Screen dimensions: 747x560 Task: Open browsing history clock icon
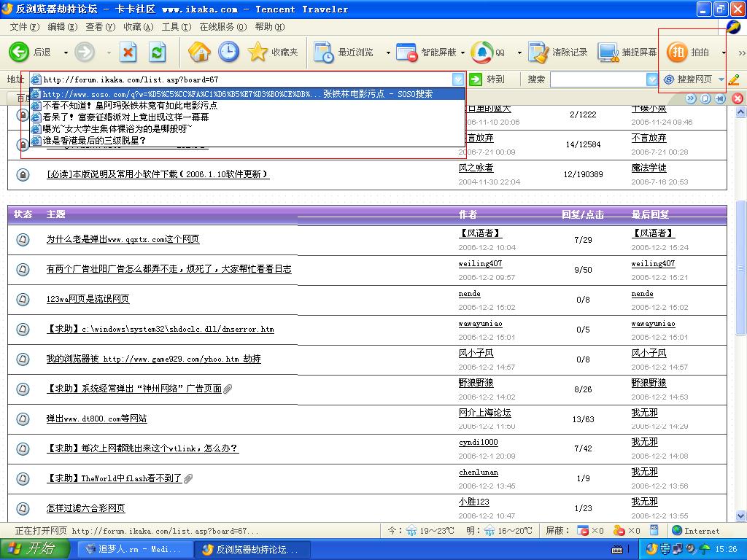tap(228, 52)
